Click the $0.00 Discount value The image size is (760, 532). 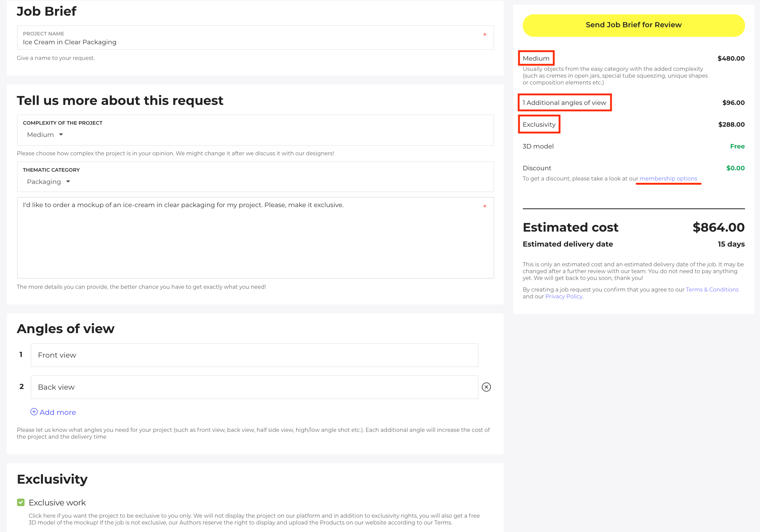735,168
